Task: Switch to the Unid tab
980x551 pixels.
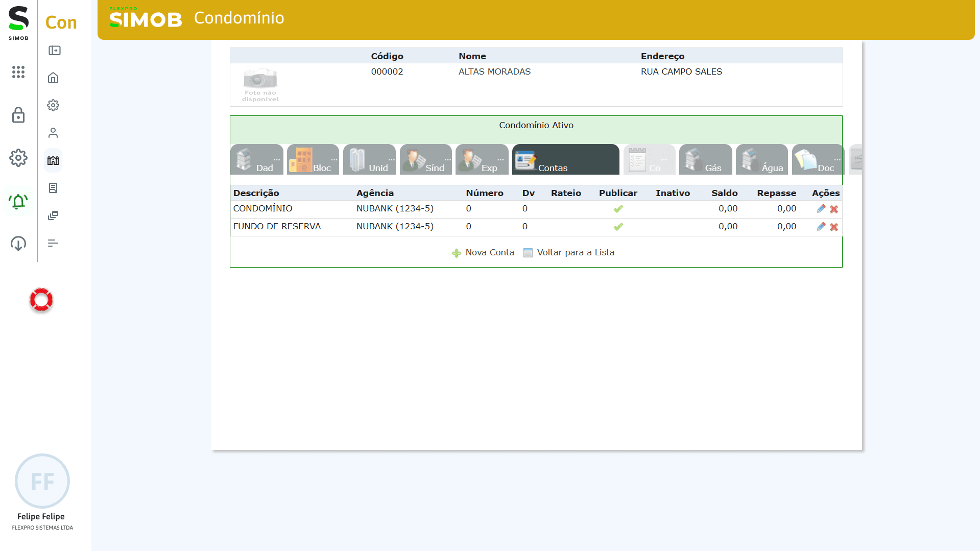Action: tap(369, 160)
